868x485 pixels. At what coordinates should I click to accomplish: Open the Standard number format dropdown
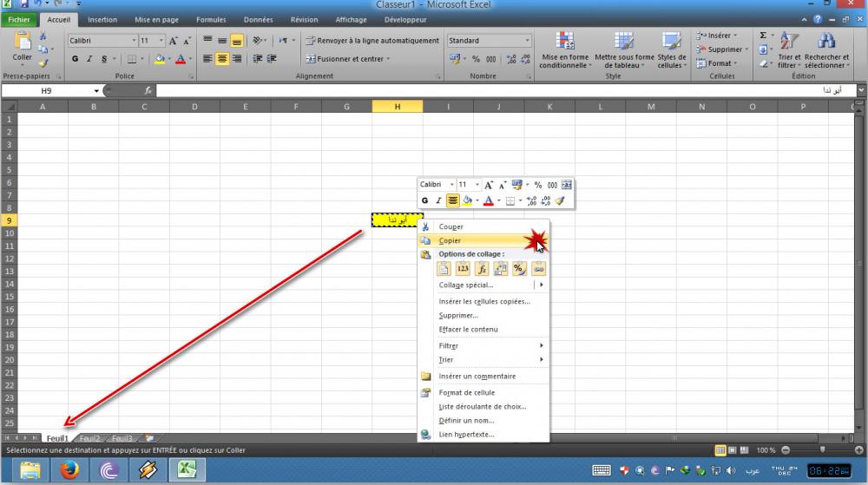point(527,41)
